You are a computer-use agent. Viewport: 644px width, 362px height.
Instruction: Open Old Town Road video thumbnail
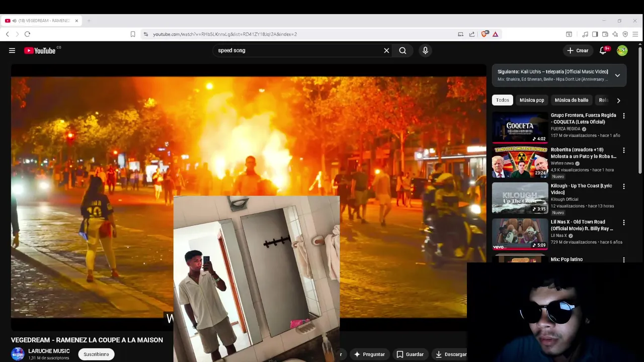(x=520, y=234)
